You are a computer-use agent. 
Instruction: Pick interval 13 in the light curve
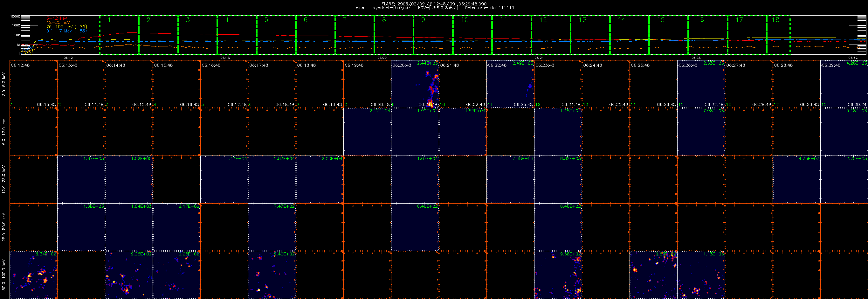pyautogui.click(x=590, y=35)
